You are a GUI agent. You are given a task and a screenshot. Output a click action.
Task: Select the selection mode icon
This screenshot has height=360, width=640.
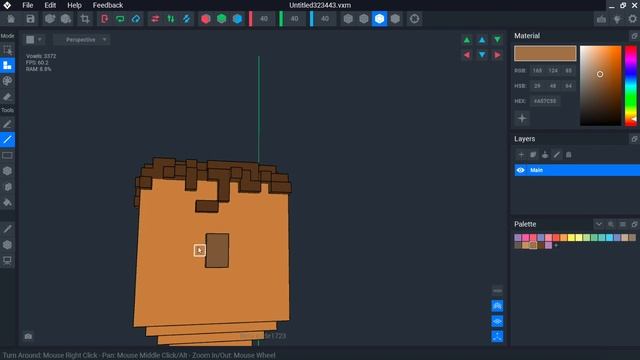(7, 50)
